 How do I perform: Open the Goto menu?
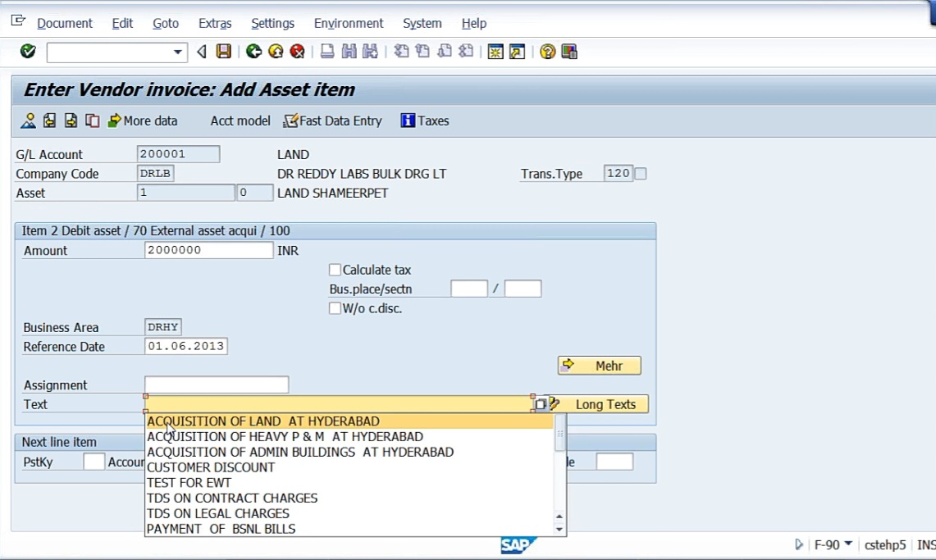tap(166, 23)
